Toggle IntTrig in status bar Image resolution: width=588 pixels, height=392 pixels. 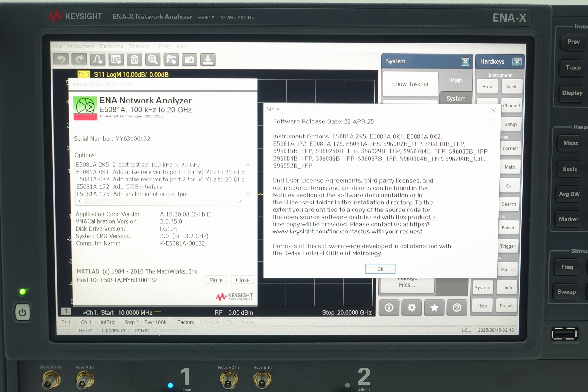click(108, 322)
